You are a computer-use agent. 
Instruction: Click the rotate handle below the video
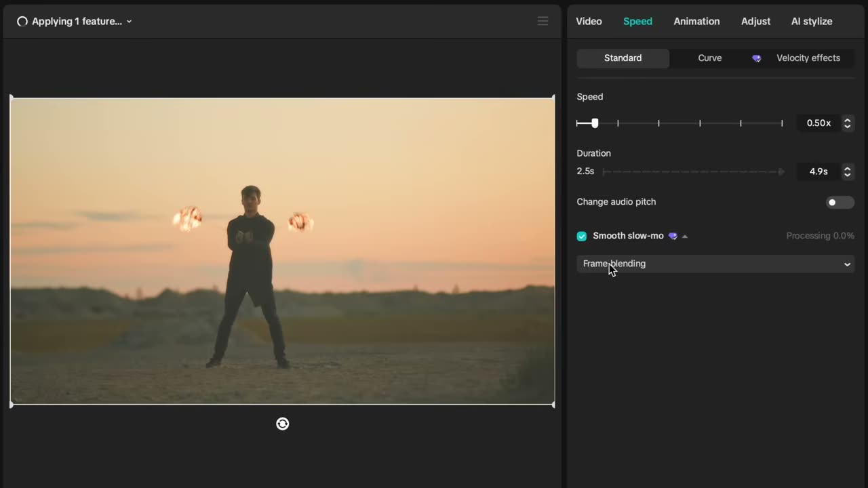283,424
